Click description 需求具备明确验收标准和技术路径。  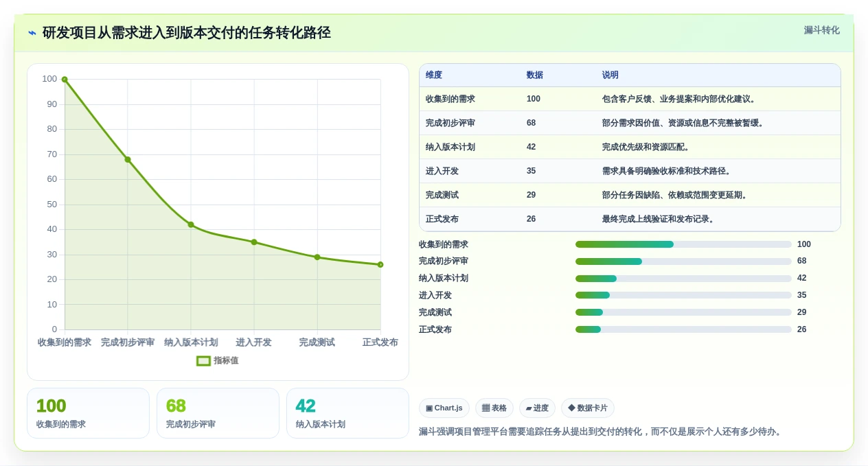click(667, 171)
